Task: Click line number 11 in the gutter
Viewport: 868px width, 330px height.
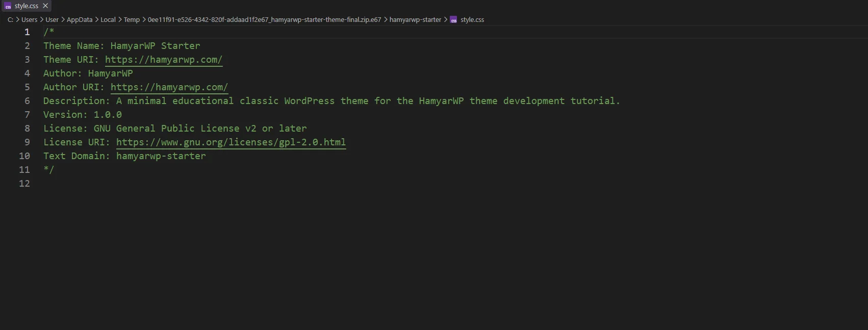Action: (x=24, y=170)
